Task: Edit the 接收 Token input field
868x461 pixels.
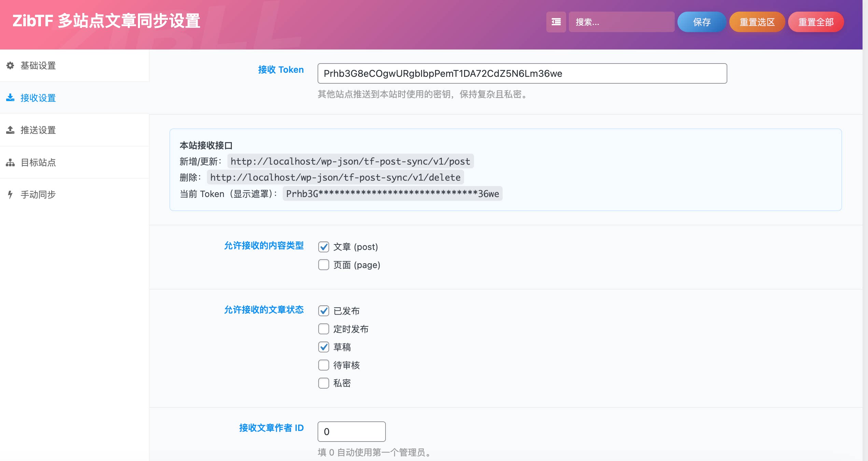Action: point(522,73)
